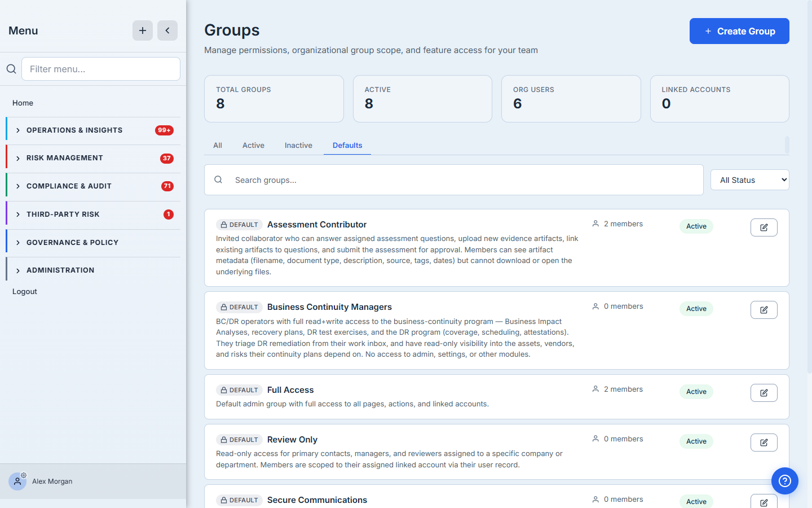The height and width of the screenshot is (508, 812).
Task: Open the All Status dropdown
Action: (x=750, y=180)
